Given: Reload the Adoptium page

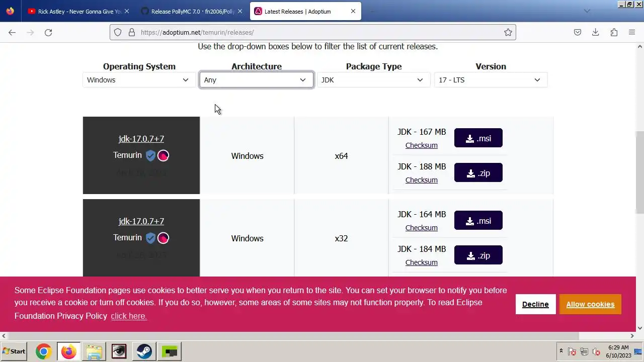Looking at the screenshot, I should (48, 32).
